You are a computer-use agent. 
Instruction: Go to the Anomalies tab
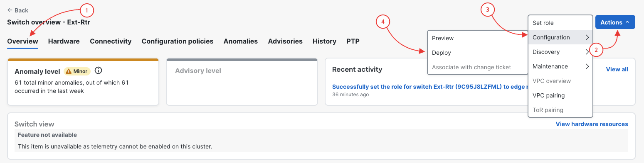click(x=241, y=41)
